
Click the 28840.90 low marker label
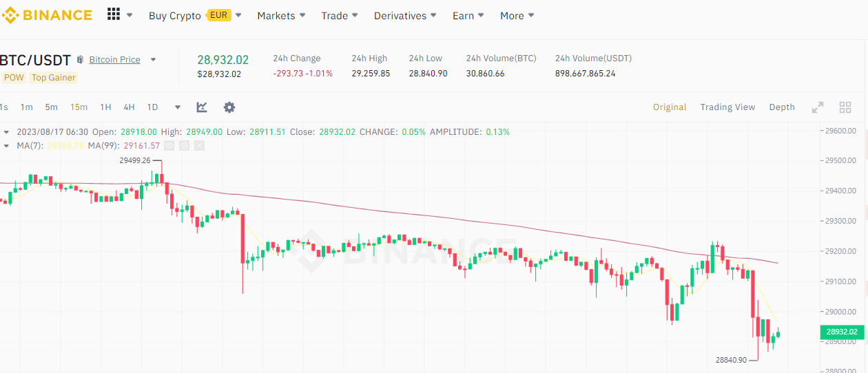(x=731, y=360)
